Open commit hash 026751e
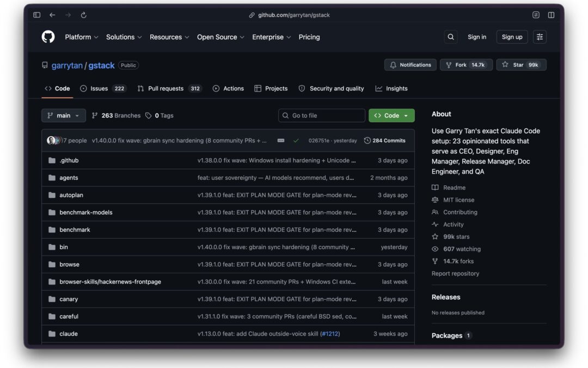The height and width of the screenshot is (368, 588). 318,141
